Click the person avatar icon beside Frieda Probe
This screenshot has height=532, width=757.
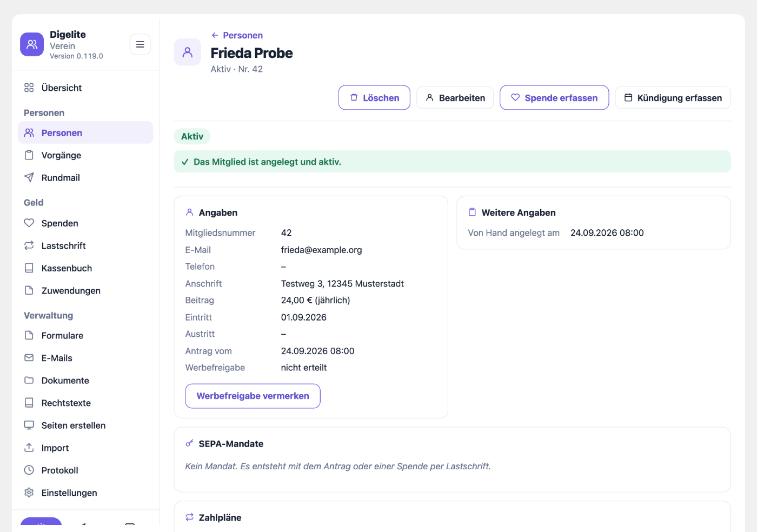188,52
